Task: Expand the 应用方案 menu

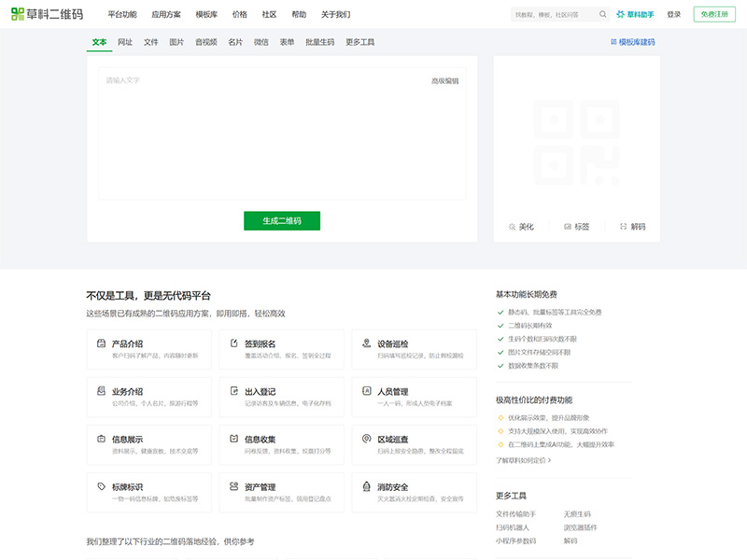Action: point(166,15)
